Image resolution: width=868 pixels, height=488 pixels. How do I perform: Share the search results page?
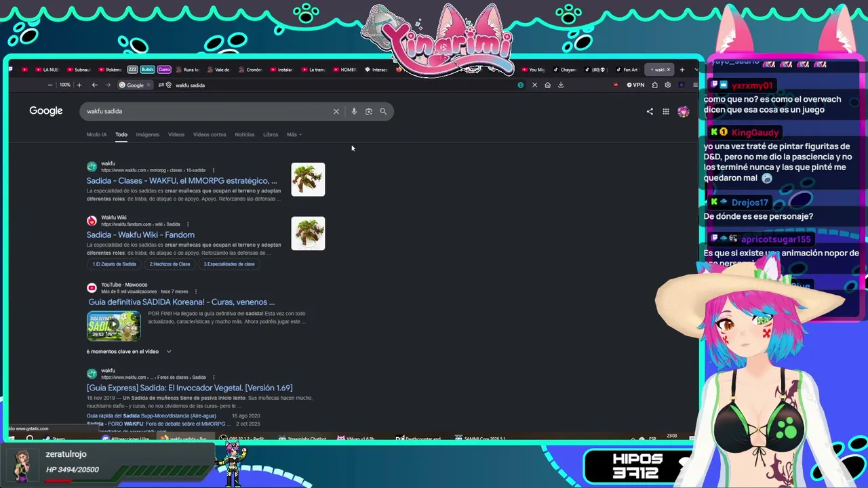[x=650, y=112]
